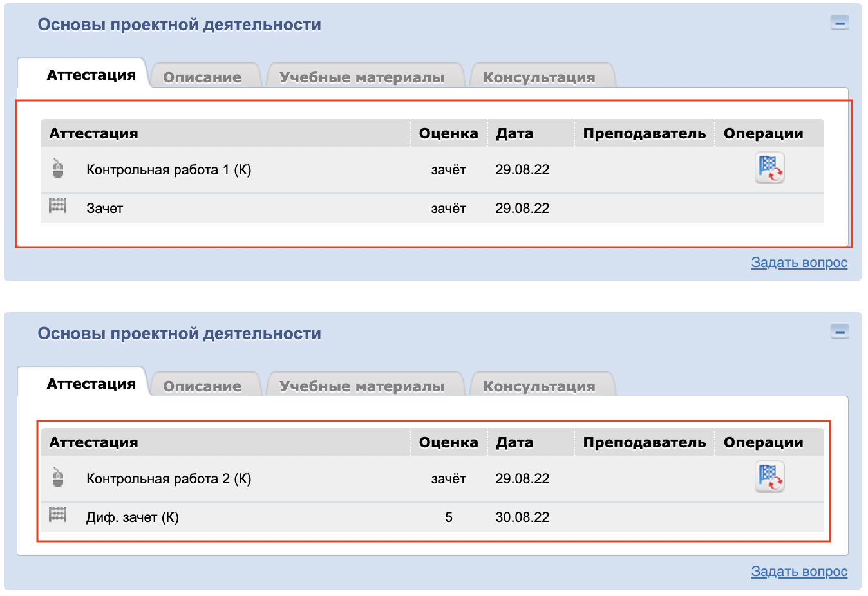Switch to Учебные материалы tab in first panel
The height and width of the screenshot is (596, 868).
click(x=362, y=77)
